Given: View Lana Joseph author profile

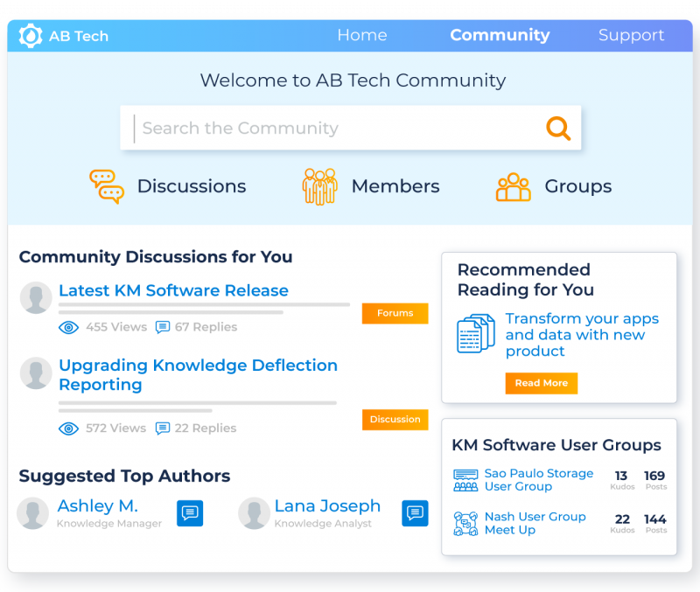Looking at the screenshot, I should click(x=327, y=506).
